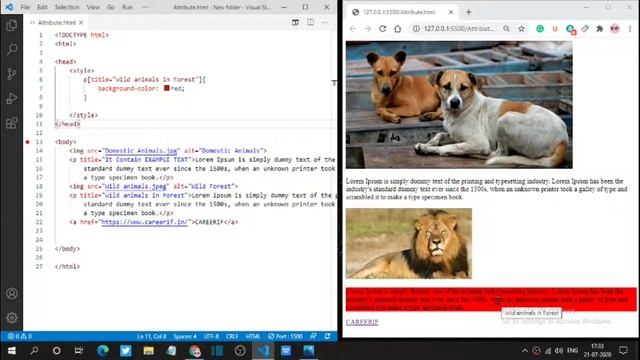Open the Accounts menu icon
This screenshot has width=640, height=360.
pos(11,293)
